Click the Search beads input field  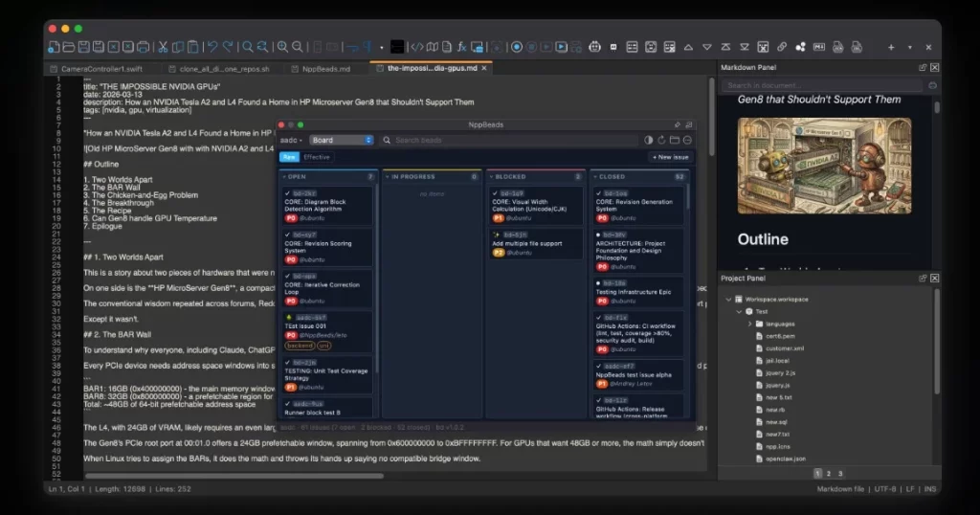pos(509,140)
